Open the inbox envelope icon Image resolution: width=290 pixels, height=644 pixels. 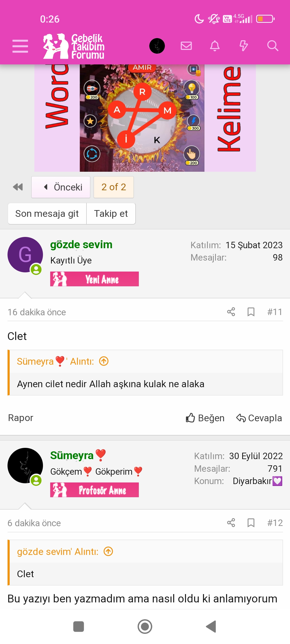click(x=186, y=46)
